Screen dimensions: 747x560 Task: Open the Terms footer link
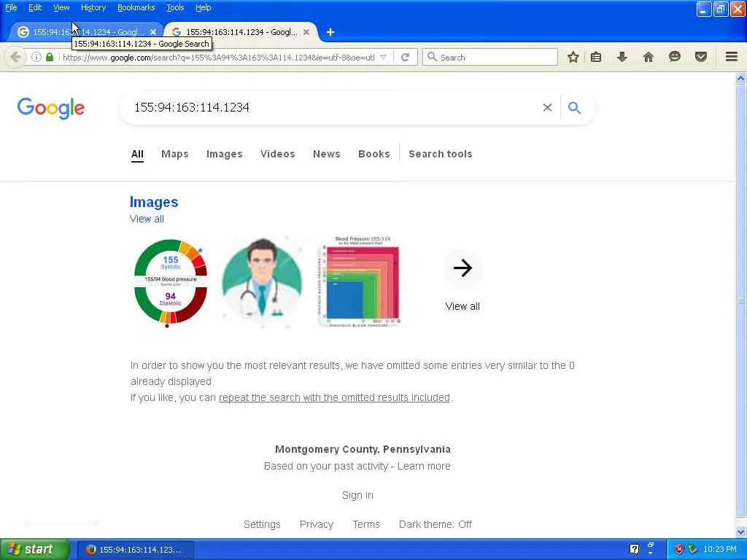tap(366, 524)
